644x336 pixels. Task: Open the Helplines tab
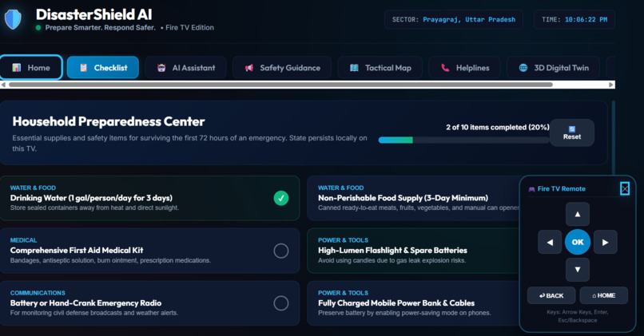point(464,68)
